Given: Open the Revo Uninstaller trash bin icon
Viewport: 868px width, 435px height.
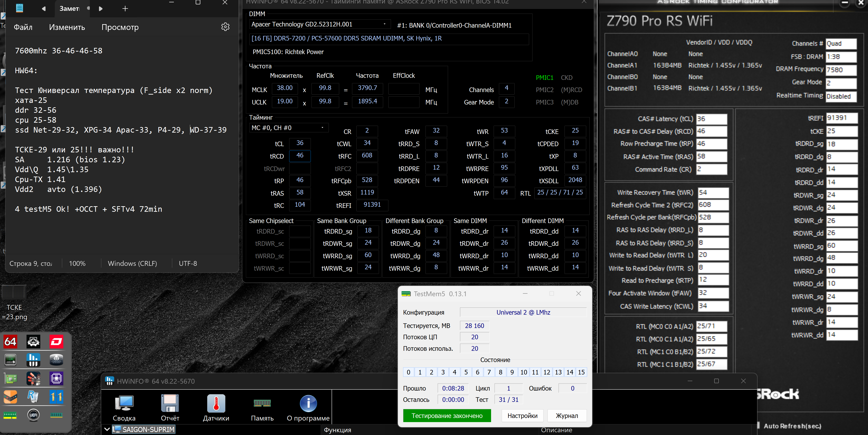Looking at the screenshot, I should click(33, 397).
